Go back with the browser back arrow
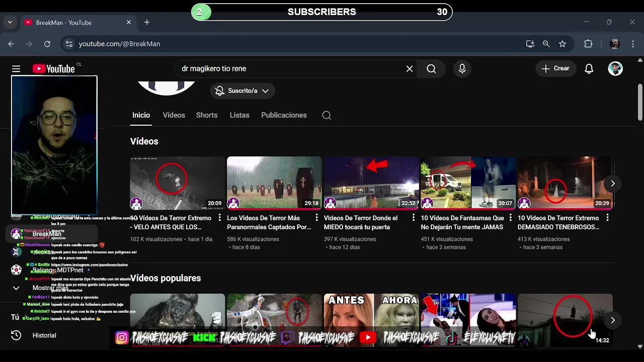 coord(11,44)
